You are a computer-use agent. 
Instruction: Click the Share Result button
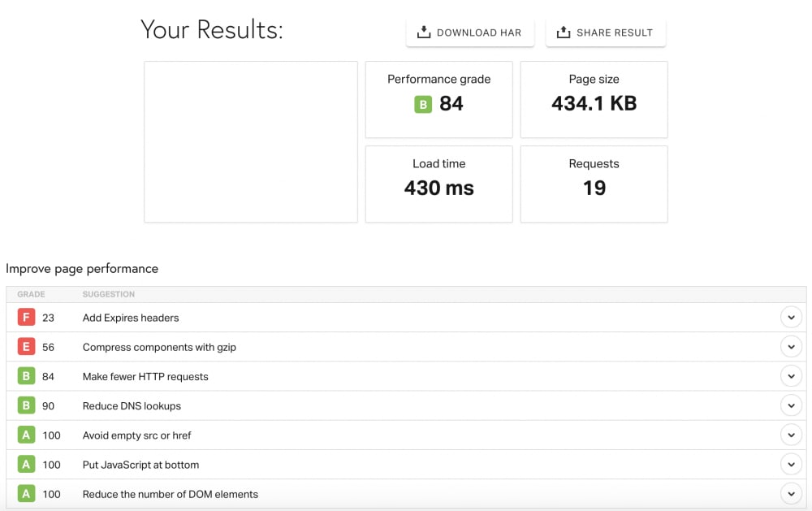[606, 32]
